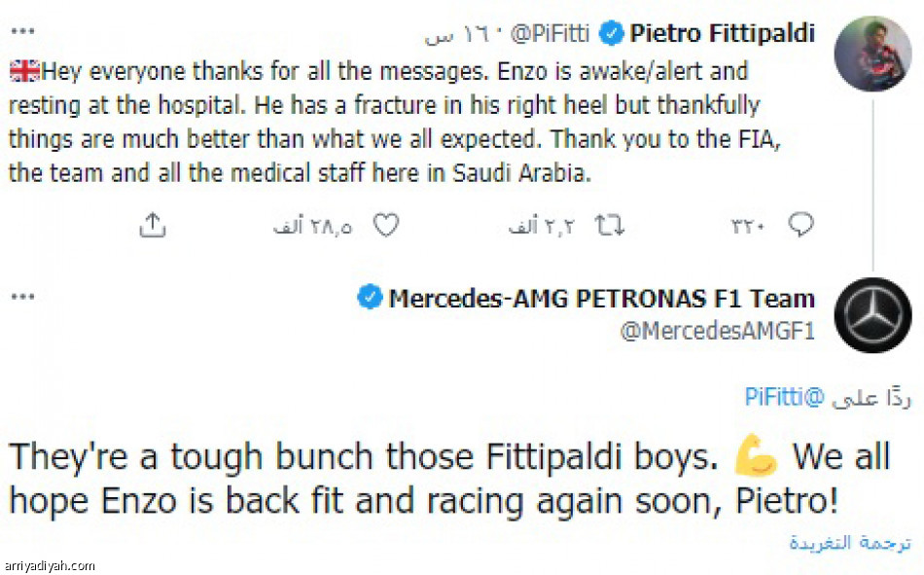Retweet Pietro Fittipaldi's tweet
924x575 pixels.
(609, 226)
